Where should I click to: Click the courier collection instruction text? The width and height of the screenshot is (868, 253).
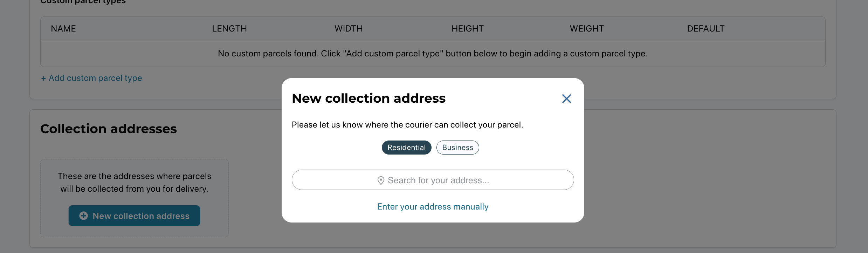click(x=407, y=125)
